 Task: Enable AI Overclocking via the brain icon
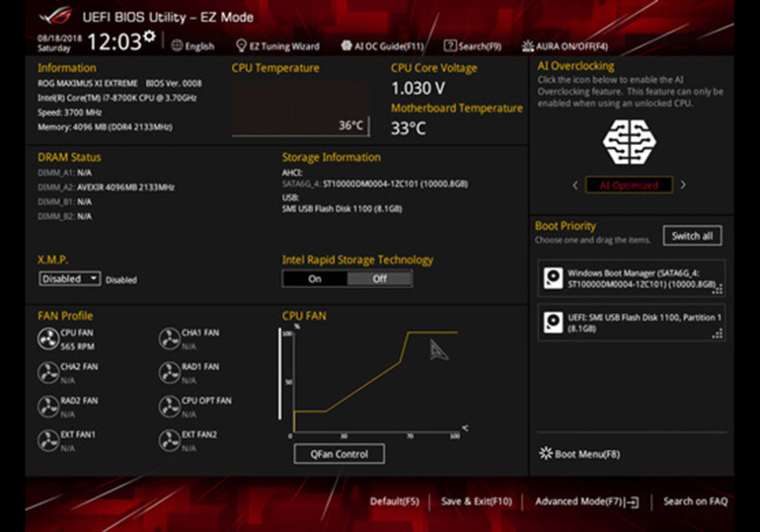point(629,142)
